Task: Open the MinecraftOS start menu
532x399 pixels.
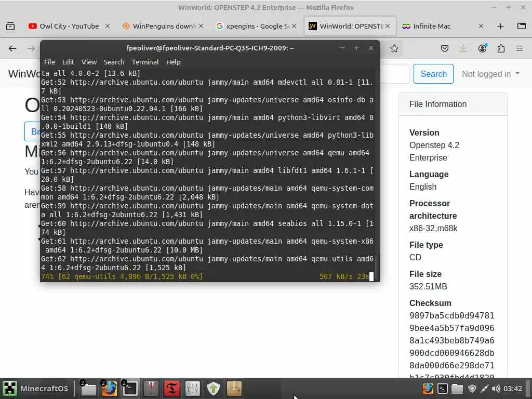Action: click(35, 389)
